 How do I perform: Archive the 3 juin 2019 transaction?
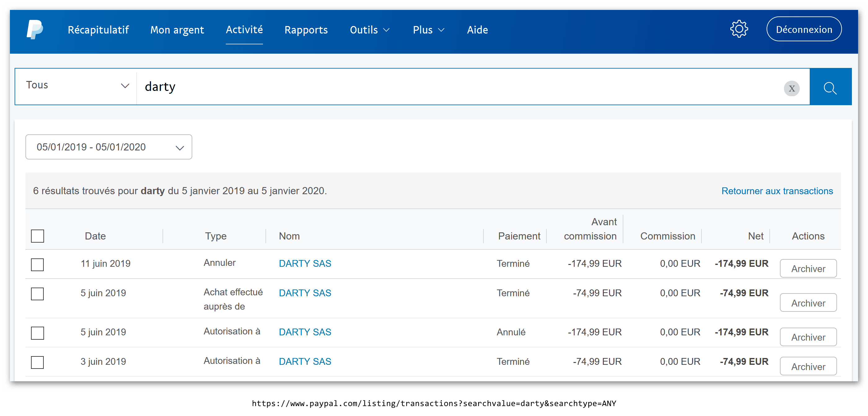808,366
